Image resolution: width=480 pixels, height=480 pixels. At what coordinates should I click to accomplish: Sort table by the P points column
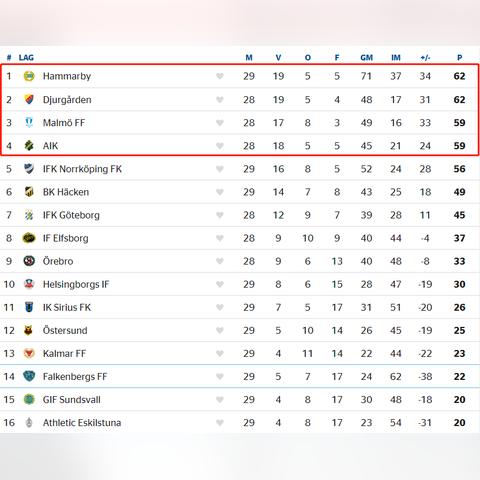459,58
